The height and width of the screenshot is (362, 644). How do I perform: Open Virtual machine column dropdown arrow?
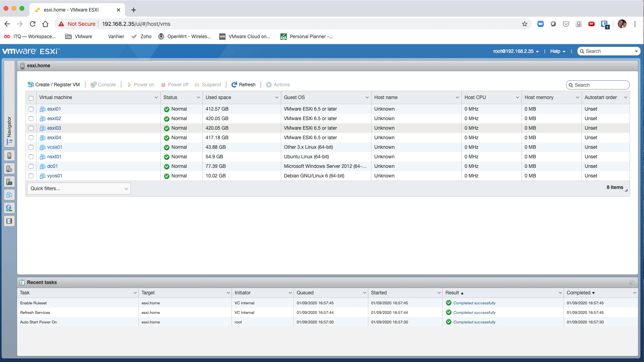[156, 97]
